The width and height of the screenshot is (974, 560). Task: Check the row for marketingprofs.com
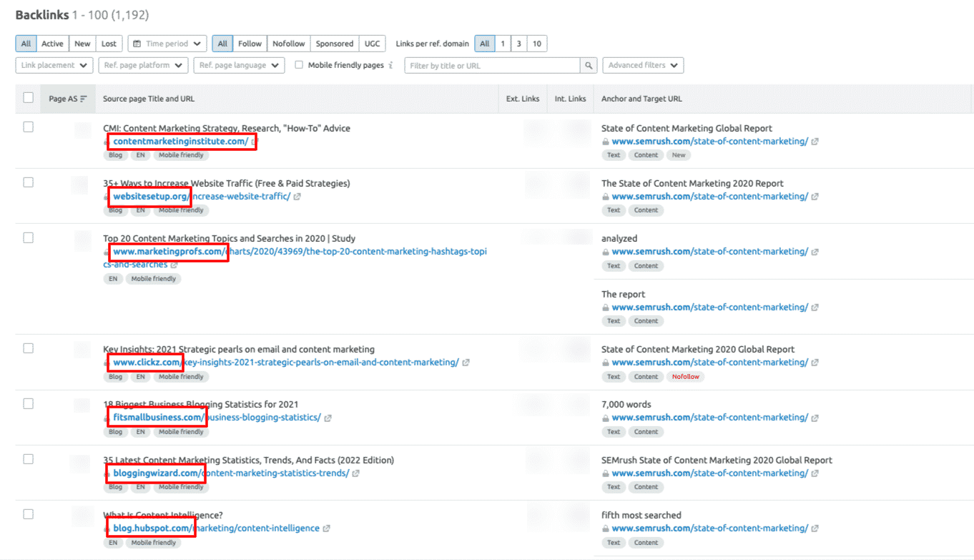(28, 237)
